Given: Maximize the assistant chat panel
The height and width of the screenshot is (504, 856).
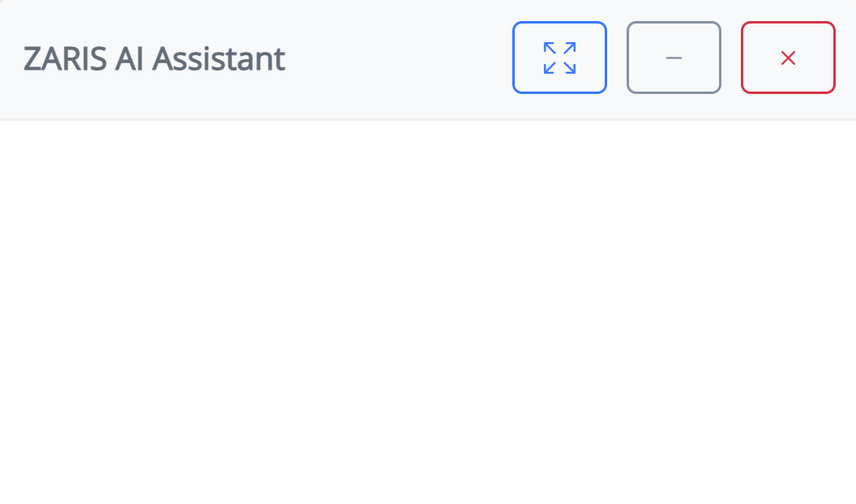Looking at the screenshot, I should pos(559,58).
